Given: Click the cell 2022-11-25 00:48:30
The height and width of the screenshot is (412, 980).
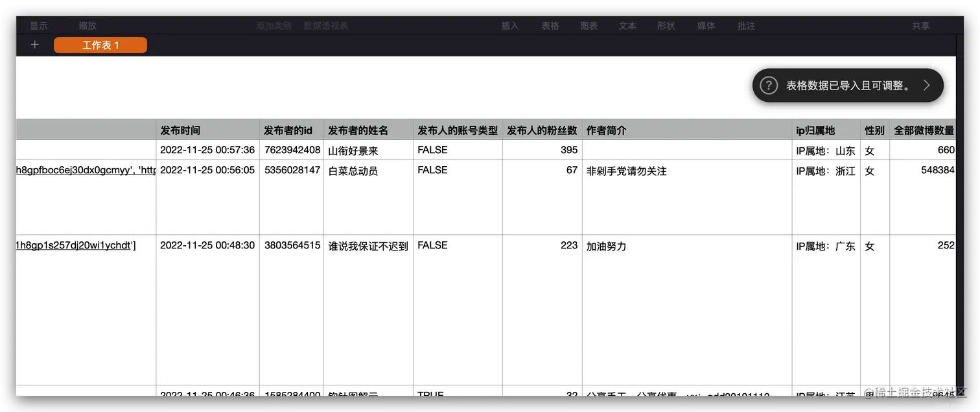Looking at the screenshot, I should (x=207, y=310).
